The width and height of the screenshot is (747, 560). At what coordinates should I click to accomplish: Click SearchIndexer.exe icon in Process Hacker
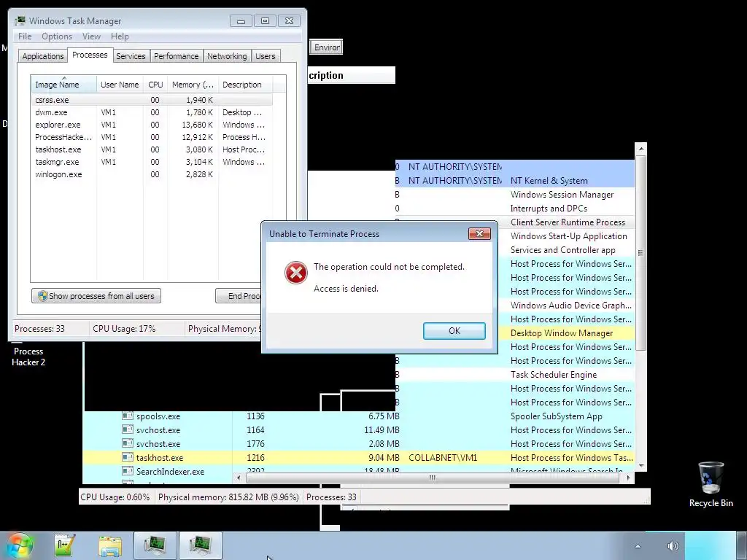127,471
